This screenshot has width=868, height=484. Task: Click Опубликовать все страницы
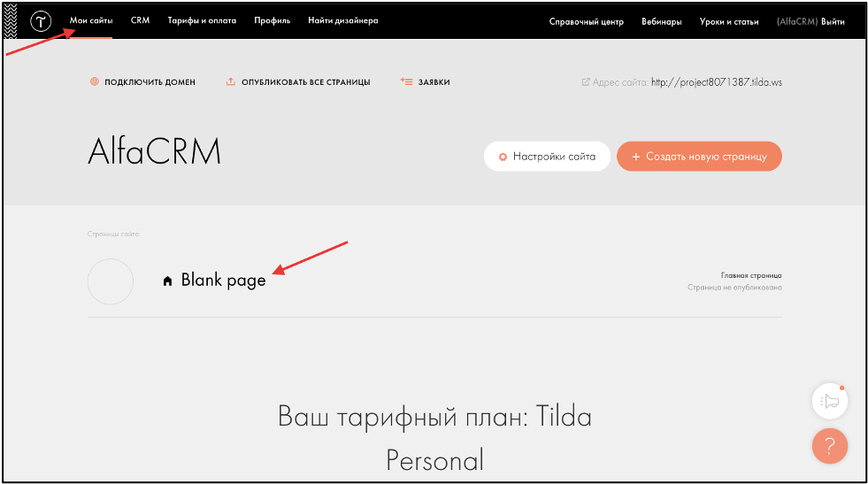pyautogui.click(x=305, y=82)
